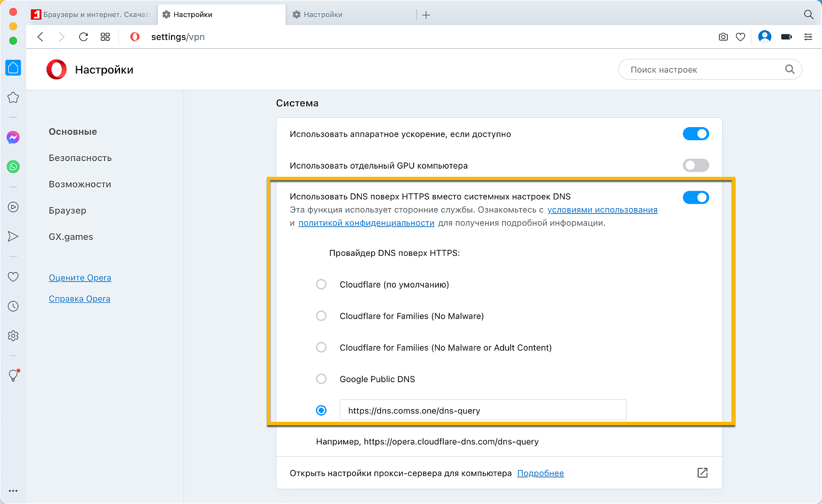The width and height of the screenshot is (822, 504).
Task: Click the speed dial grid icon
Action: pyautogui.click(x=105, y=37)
